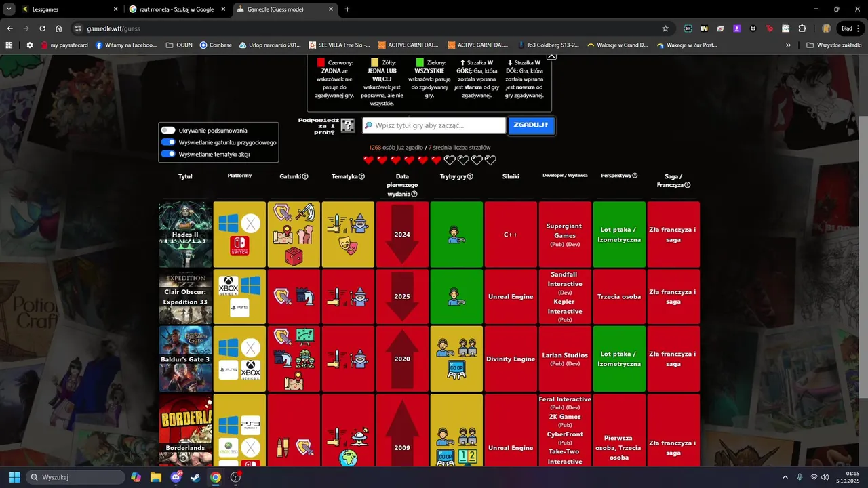Viewport: 868px width, 488px height.
Task: Click Nintendo Switch icon in Hades II row
Action: click(x=239, y=245)
